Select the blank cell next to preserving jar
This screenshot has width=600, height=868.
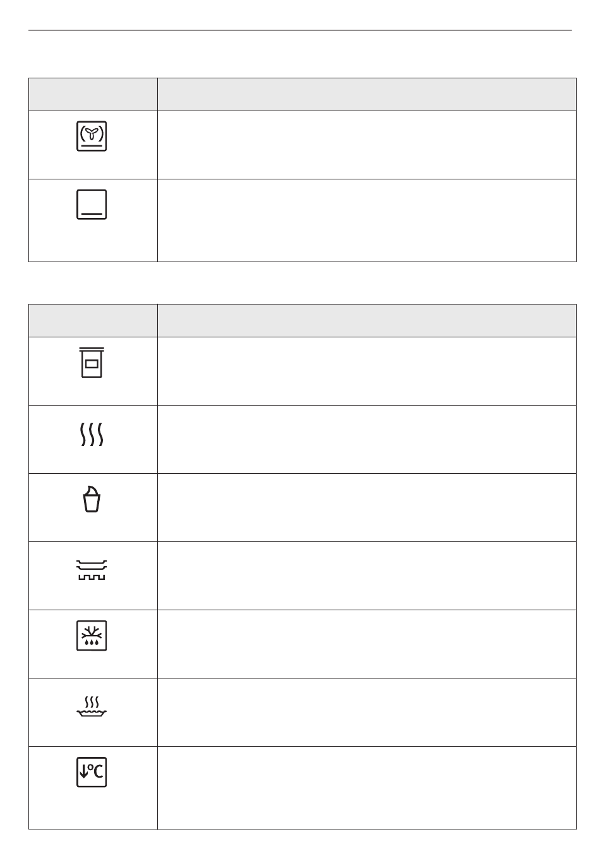pyautogui.click(x=367, y=371)
